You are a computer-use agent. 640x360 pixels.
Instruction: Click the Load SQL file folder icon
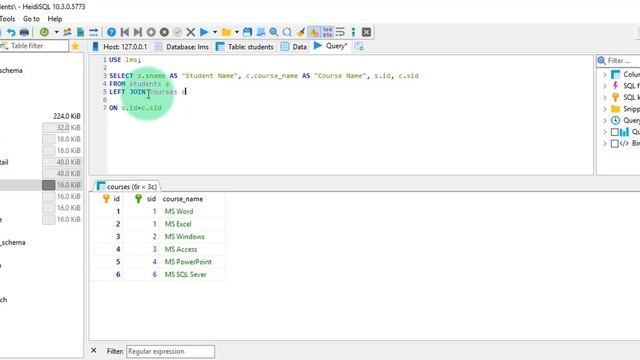coord(226,32)
